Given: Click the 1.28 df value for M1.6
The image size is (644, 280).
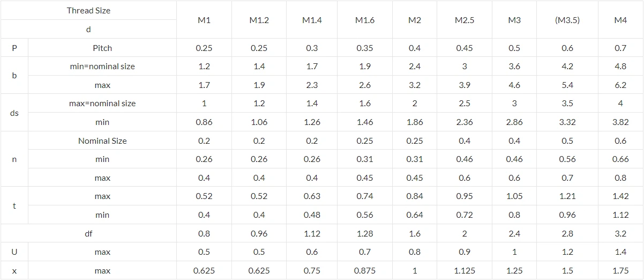Looking at the screenshot, I should (x=365, y=234).
